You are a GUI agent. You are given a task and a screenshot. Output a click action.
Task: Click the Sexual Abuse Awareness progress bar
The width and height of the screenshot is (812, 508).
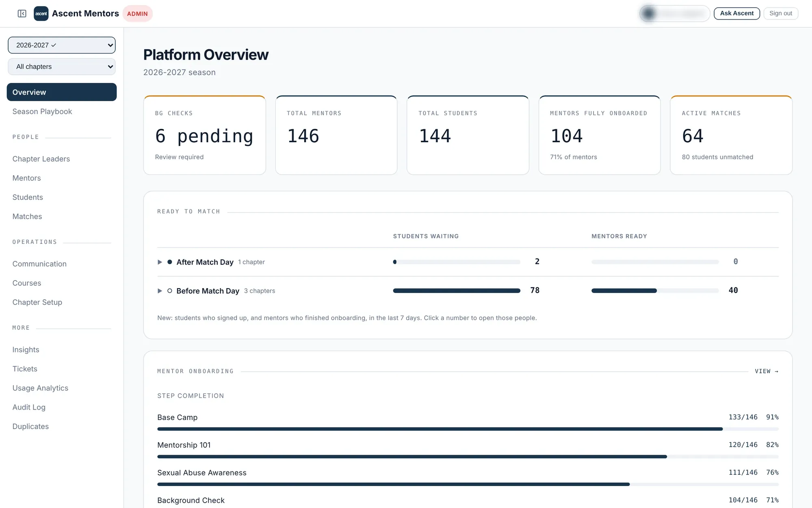pos(468,484)
